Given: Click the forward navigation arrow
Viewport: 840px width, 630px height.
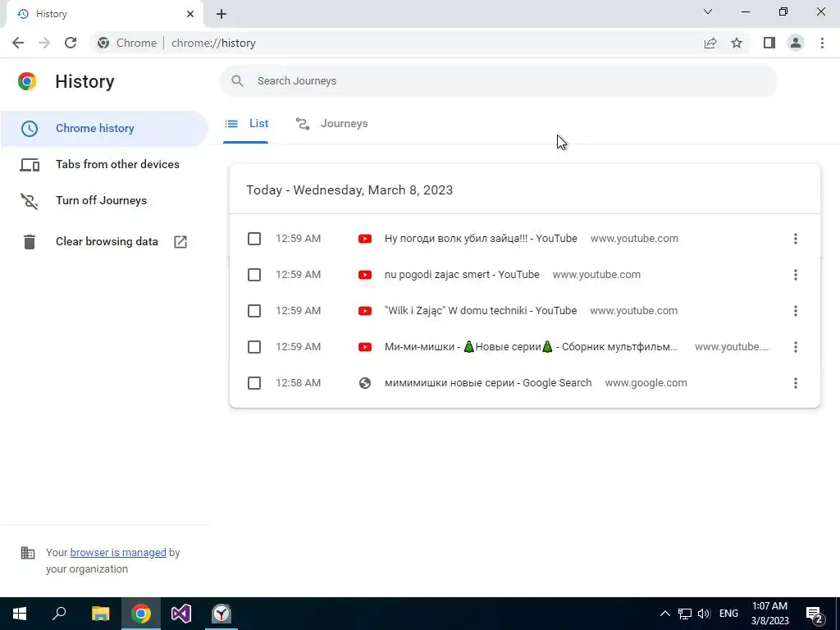Looking at the screenshot, I should (44, 43).
